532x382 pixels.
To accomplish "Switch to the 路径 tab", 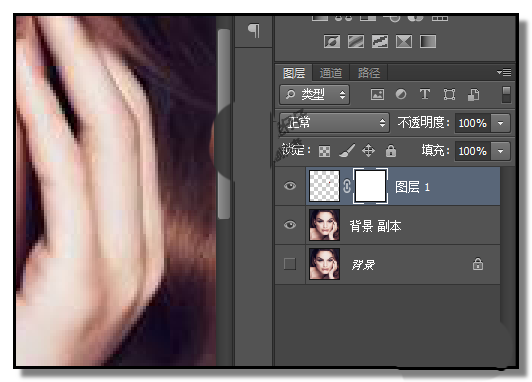I will (x=369, y=73).
